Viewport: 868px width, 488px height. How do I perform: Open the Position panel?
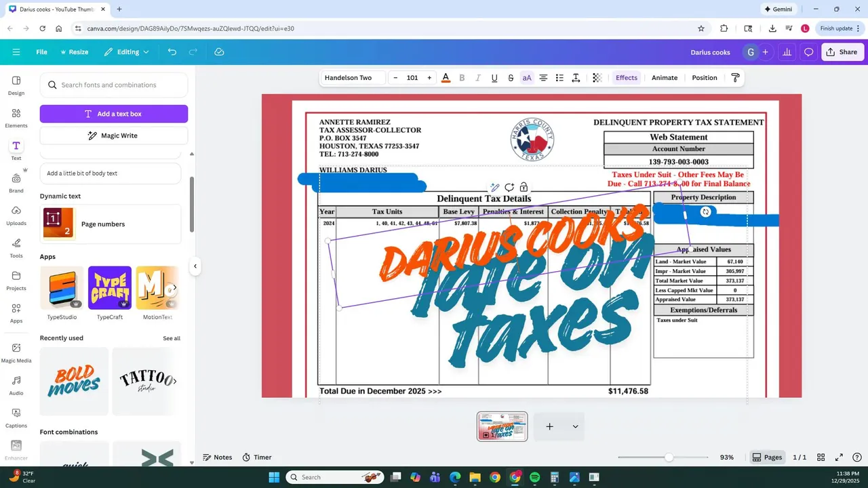coord(705,78)
